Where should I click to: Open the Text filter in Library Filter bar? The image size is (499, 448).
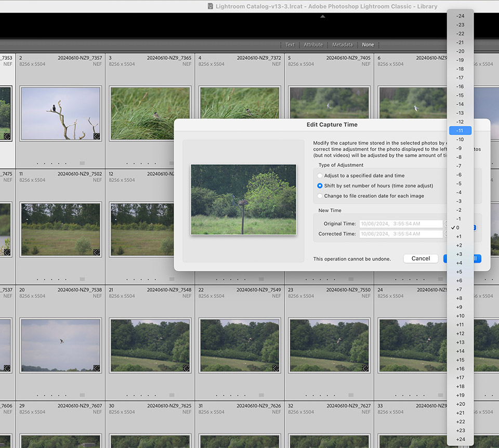pos(290,45)
